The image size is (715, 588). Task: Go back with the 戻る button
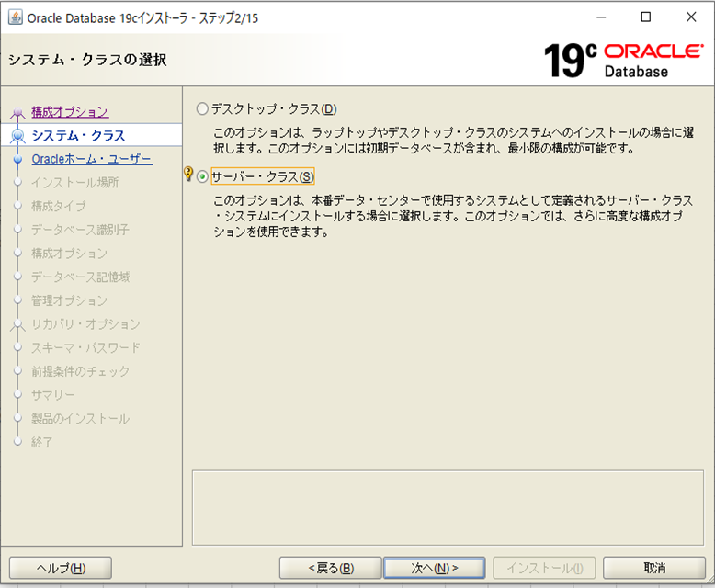pyautogui.click(x=330, y=568)
